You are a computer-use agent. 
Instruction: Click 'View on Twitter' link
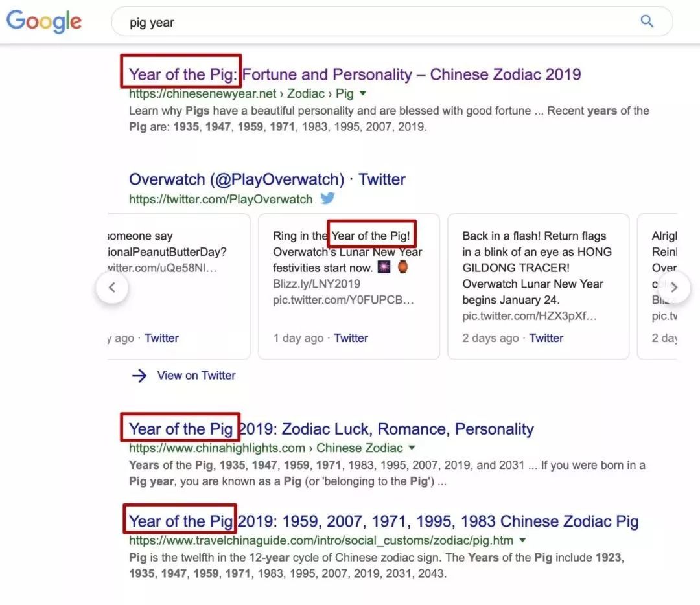click(196, 375)
